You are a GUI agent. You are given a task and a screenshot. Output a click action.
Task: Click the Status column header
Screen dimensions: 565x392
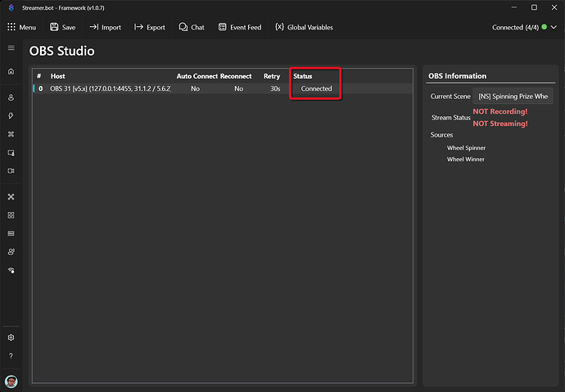pos(303,76)
